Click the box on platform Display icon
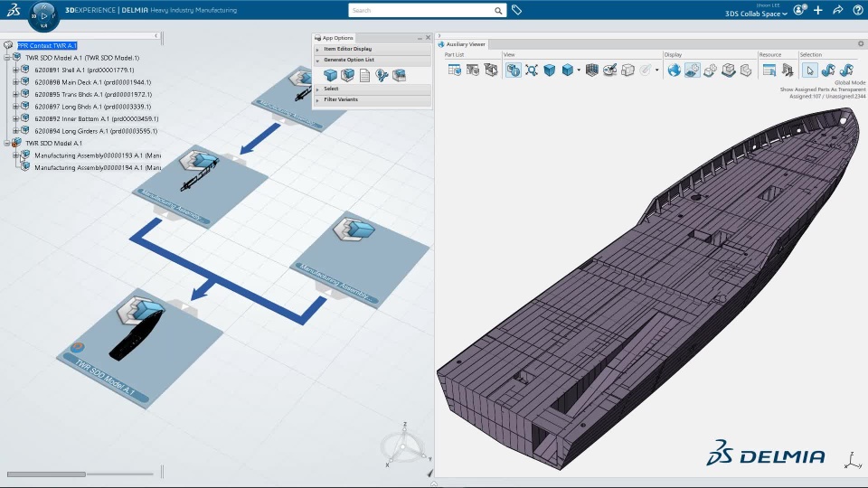The image size is (868, 488). click(x=729, y=70)
